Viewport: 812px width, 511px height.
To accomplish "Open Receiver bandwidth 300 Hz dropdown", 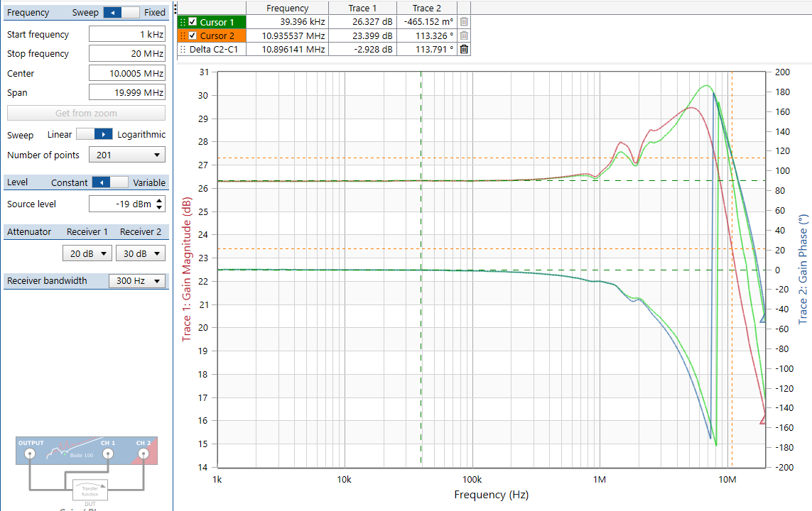I will coord(137,281).
